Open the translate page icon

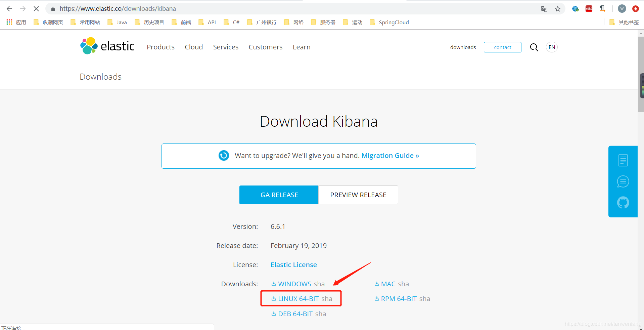[544, 9]
